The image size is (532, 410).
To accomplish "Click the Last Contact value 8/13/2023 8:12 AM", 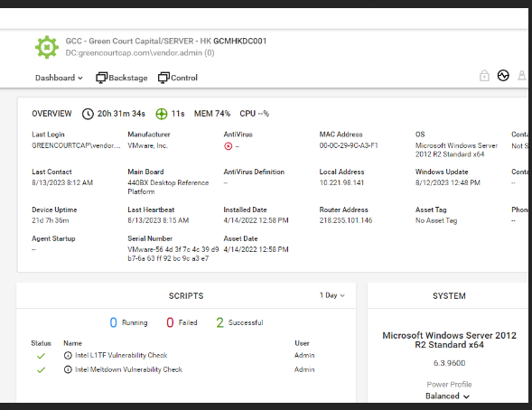I will click(62, 182).
